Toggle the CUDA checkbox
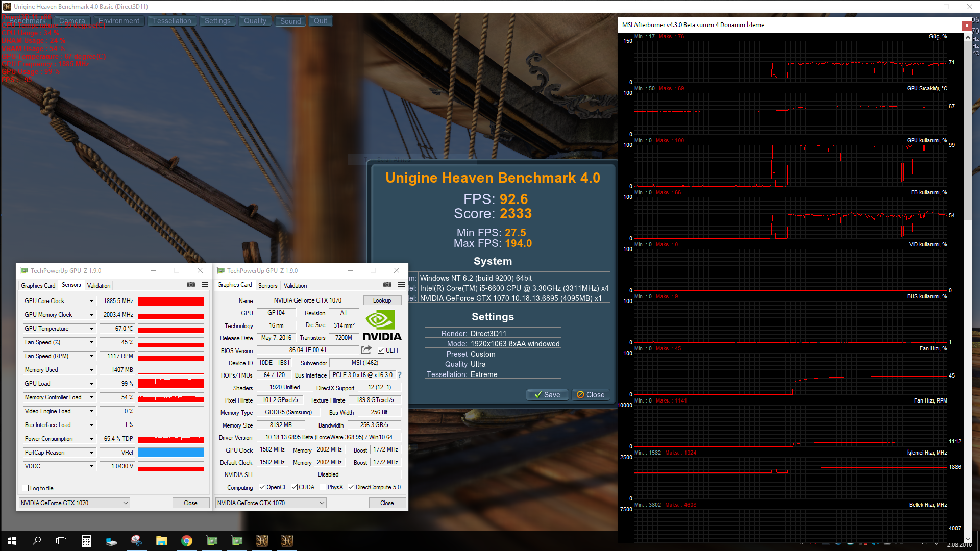 click(294, 487)
